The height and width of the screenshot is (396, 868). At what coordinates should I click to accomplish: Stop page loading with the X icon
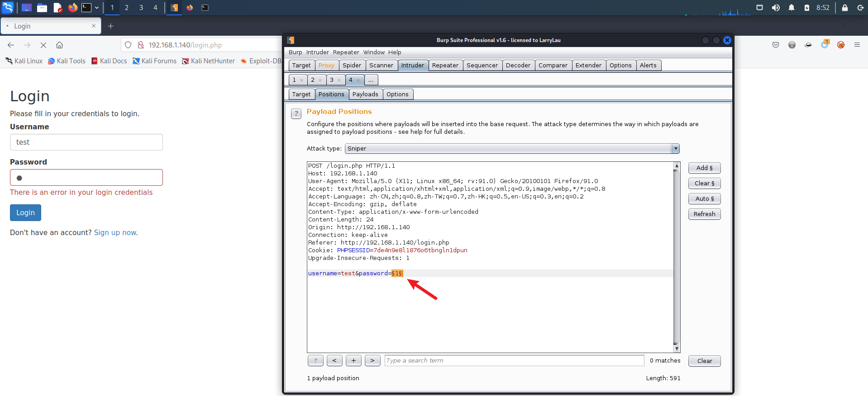pyautogui.click(x=43, y=45)
